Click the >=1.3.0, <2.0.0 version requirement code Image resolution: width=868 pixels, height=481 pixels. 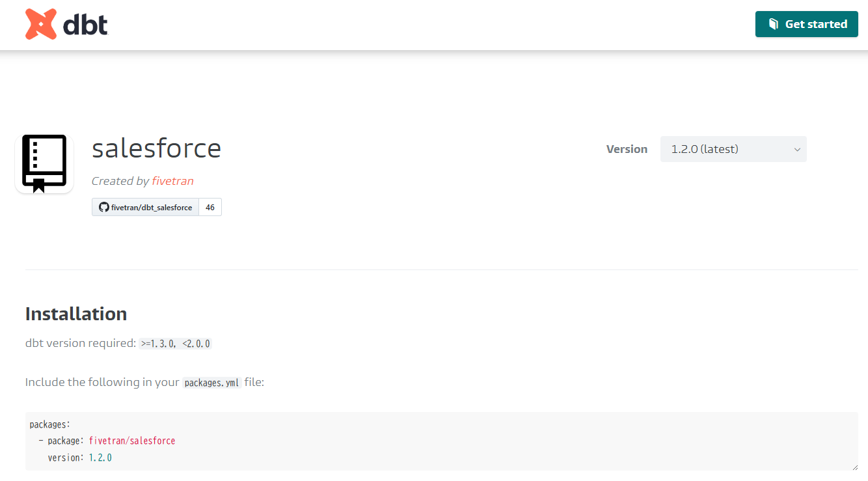[x=176, y=344]
